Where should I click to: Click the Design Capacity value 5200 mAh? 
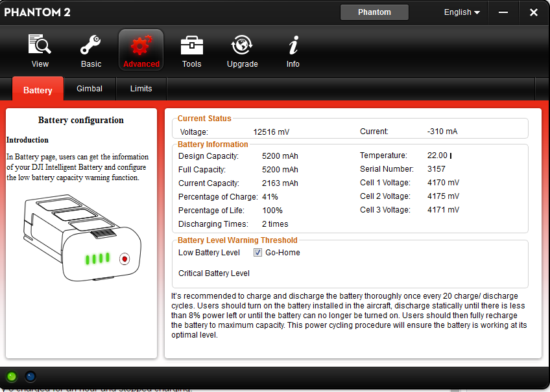280,156
